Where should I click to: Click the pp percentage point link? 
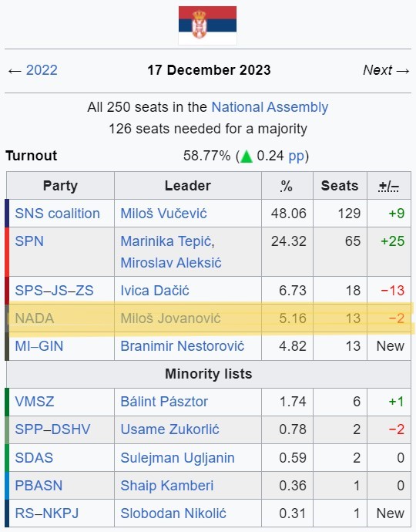(x=297, y=156)
